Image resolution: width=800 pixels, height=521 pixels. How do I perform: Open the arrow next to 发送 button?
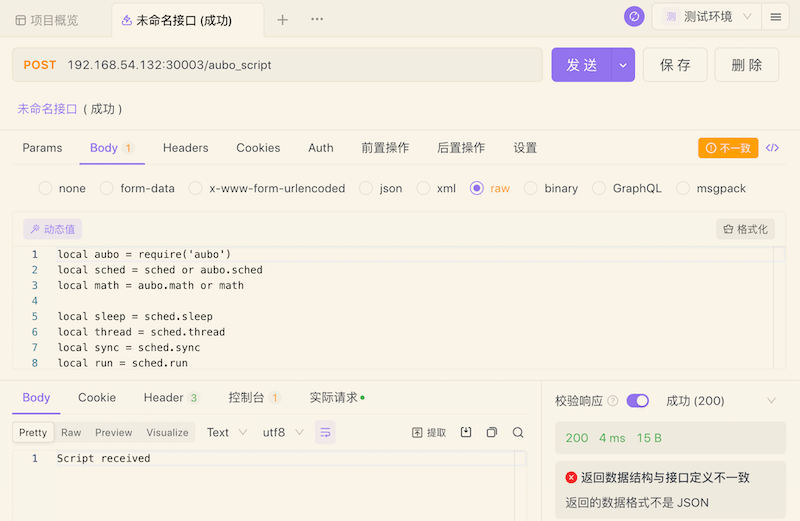click(623, 65)
